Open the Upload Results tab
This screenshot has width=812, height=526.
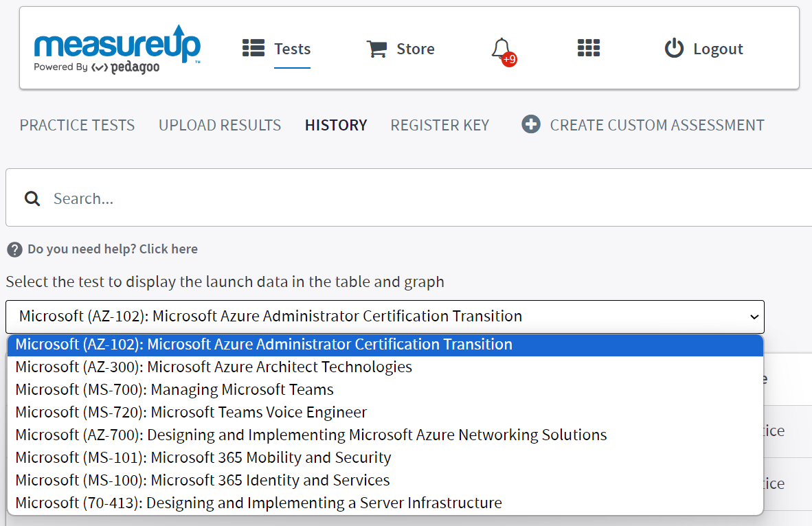(x=220, y=125)
